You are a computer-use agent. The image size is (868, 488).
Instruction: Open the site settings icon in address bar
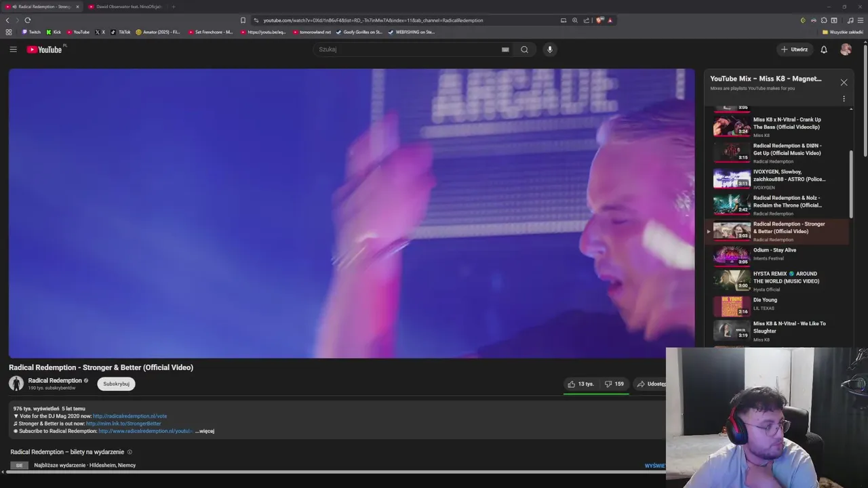point(256,20)
